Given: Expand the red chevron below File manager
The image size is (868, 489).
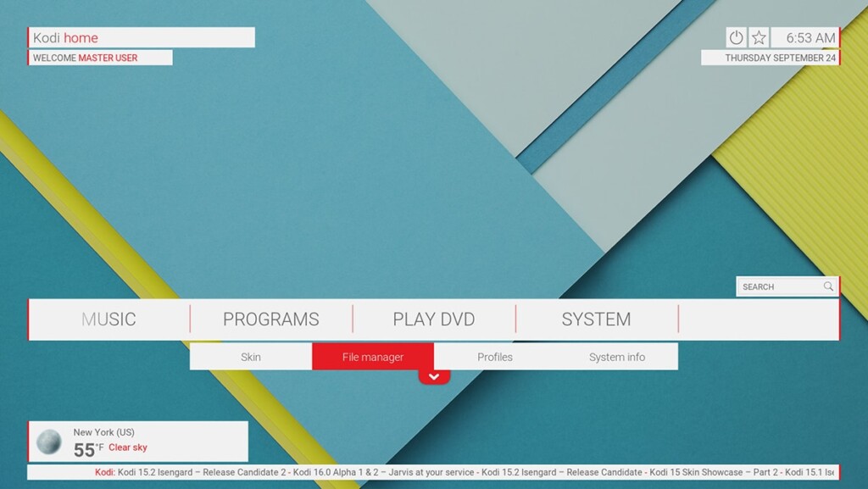Looking at the screenshot, I should click(x=434, y=376).
